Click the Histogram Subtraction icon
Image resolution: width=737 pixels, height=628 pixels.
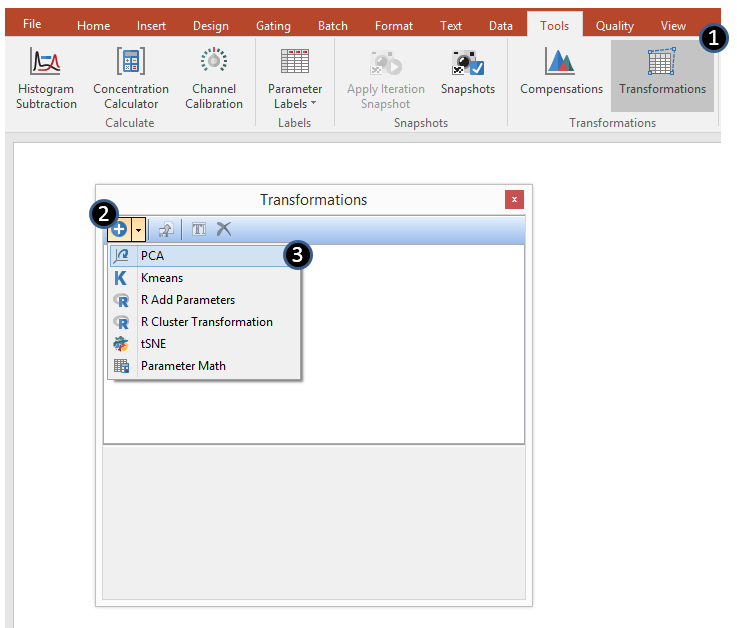(46, 63)
